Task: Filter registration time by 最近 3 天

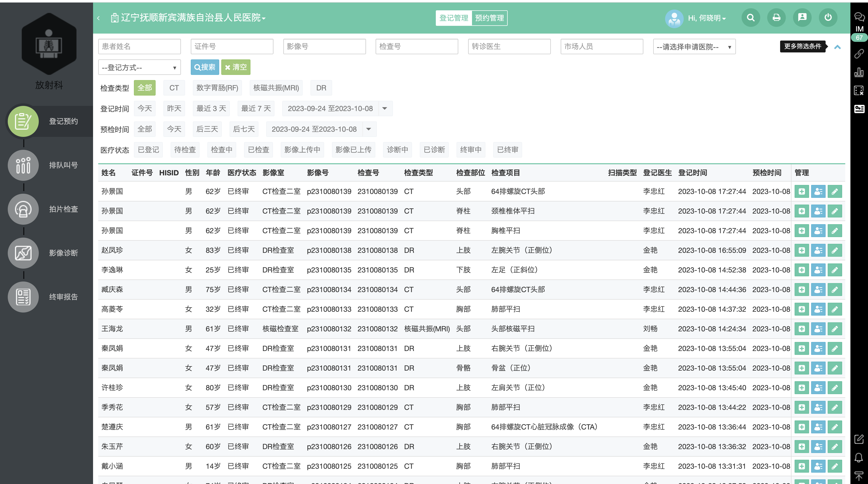Action: (x=211, y=108)
